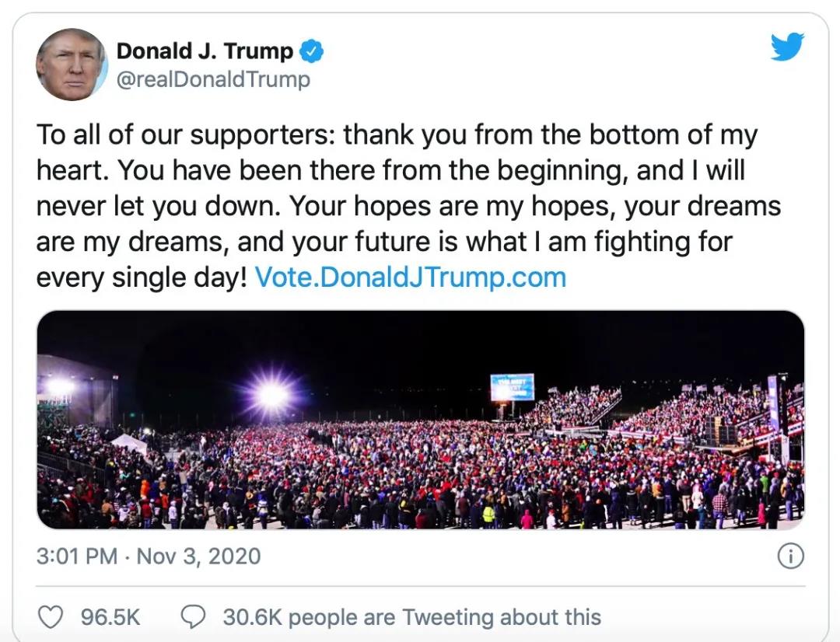The width and height of the screenshot is (840, 642).
Task: Click the blue verified checkmark badge
Action: pos(312,52)
